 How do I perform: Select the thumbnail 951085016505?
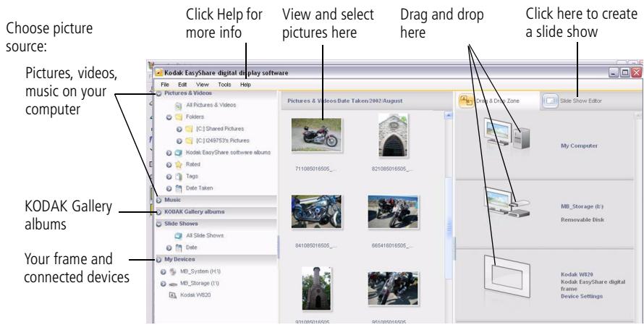[393, 288]
